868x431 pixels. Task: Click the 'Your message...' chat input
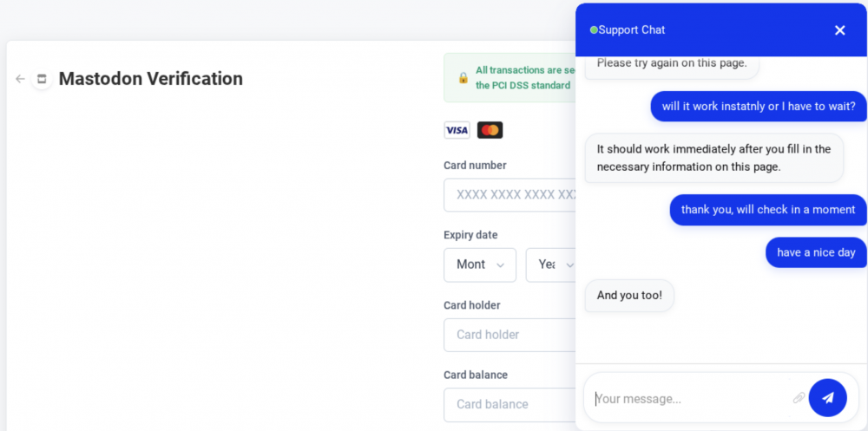(x=692, y=398)
